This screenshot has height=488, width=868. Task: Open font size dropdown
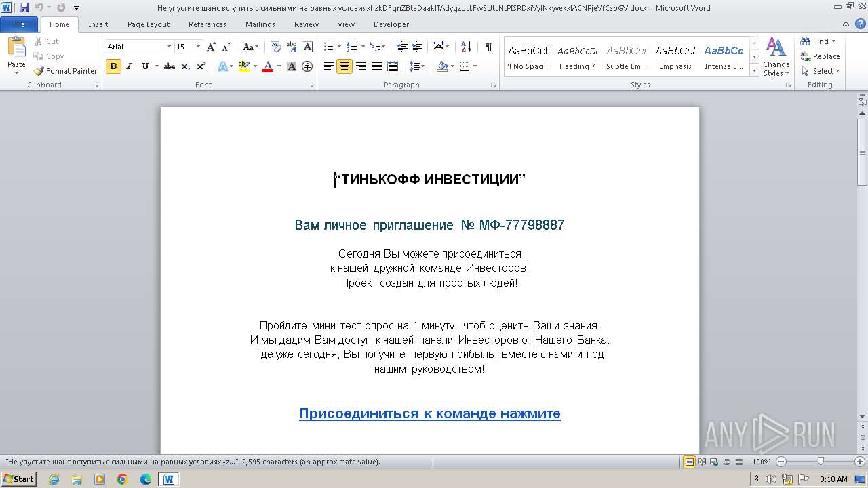coord(198,47)
